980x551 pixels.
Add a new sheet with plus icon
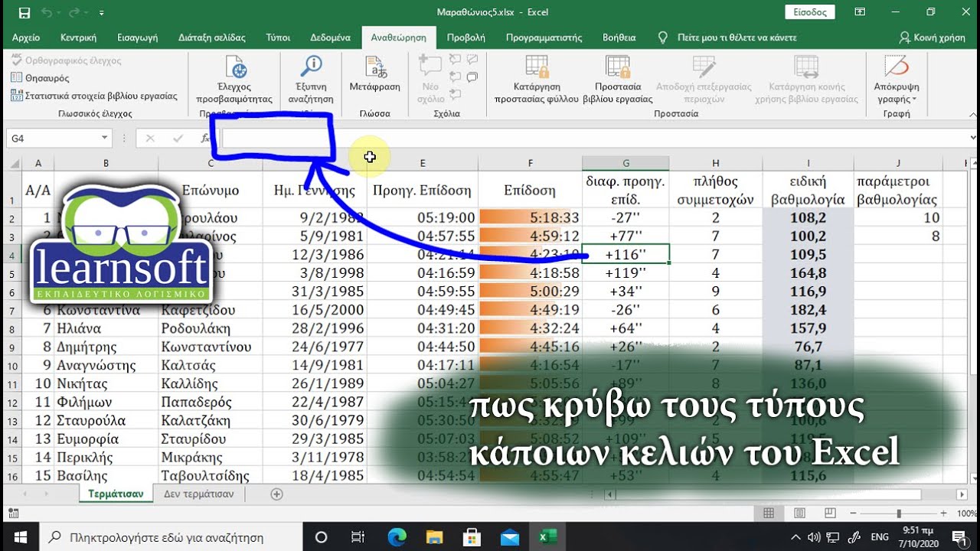[x=277, y=494]
